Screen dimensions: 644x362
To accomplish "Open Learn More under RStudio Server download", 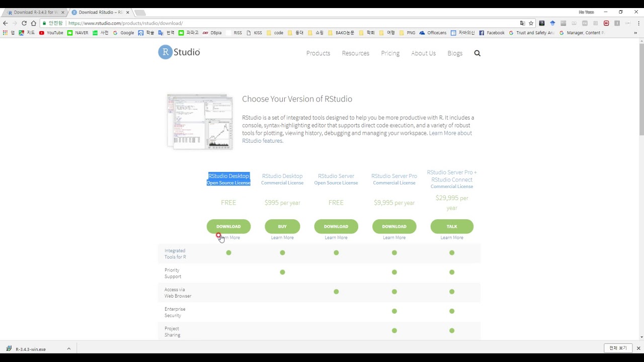I will click(336, 238).
